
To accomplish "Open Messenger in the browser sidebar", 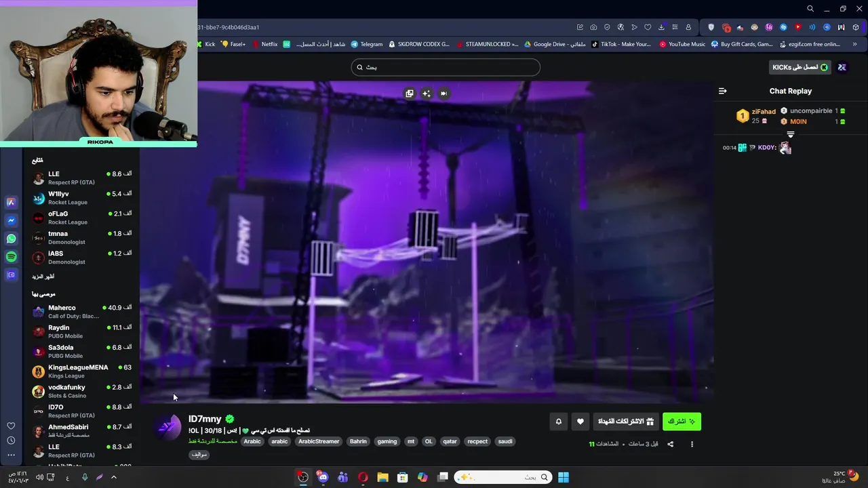I will coord(11,220).
